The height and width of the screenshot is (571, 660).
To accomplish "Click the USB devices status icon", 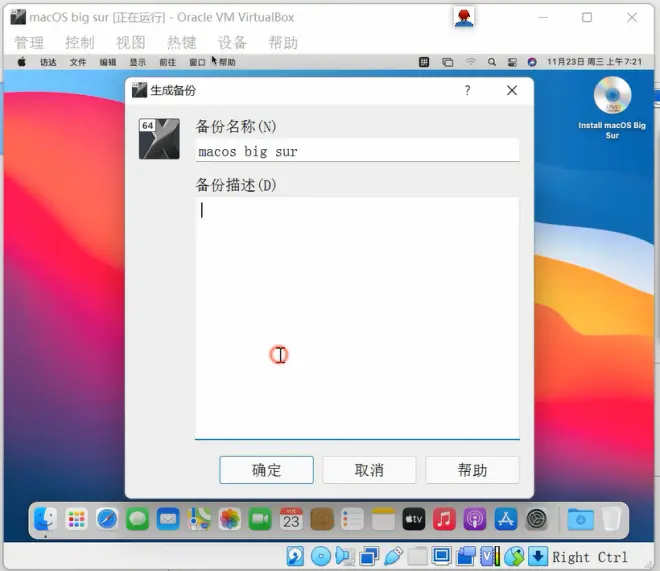I will pyautogui.click(x=393, y=556).
